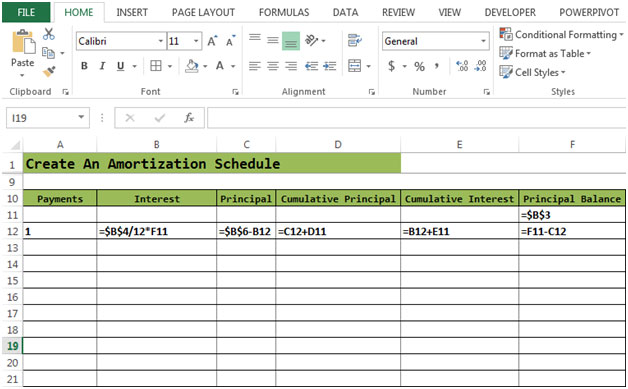
Task: Apply Accounting dollar number format
Action: click(x=391, y=66)
